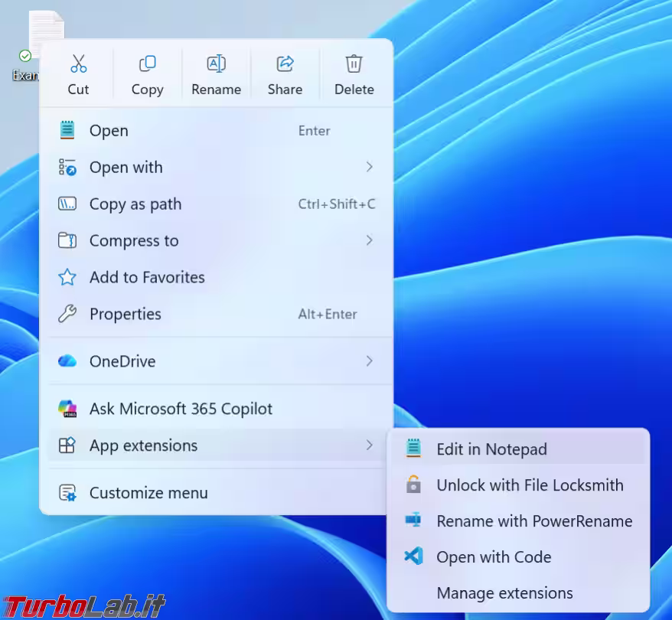Open Properties from the context menu
672x620 pixels.
[217, 314]
